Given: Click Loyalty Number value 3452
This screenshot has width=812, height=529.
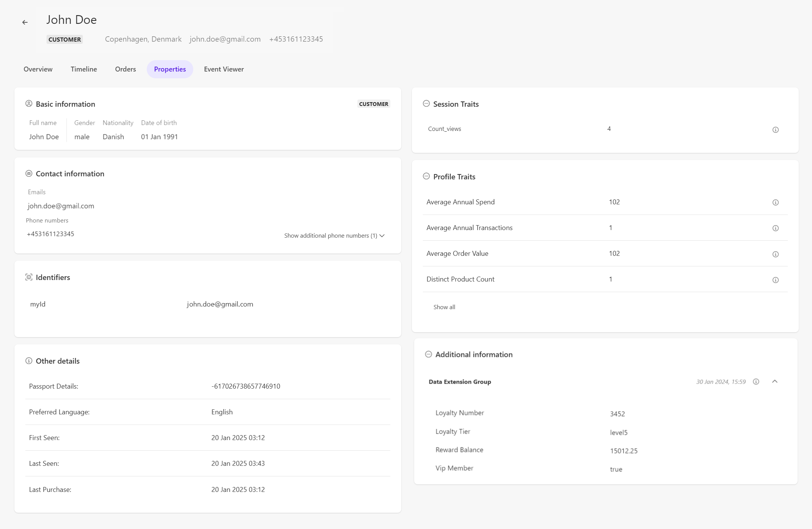Looking at the screenshot, I should pos(617,414).
